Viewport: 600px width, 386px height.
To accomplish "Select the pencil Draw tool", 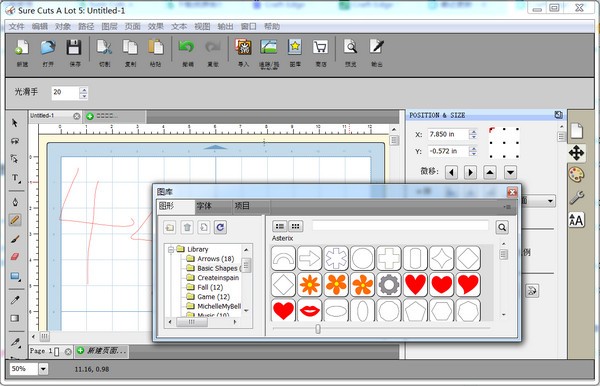I will (x=15, y=220).
